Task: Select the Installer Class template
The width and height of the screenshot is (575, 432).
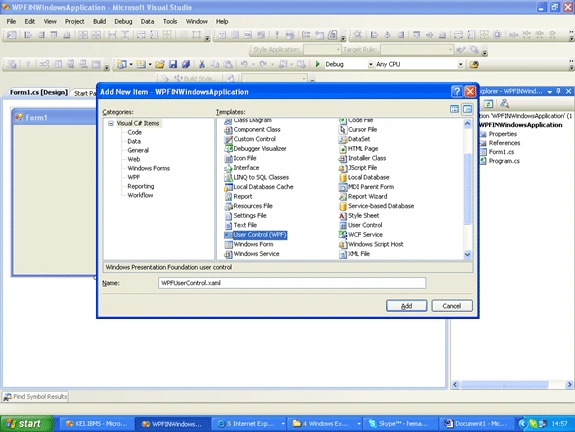Action: click(x=362, y=158)
